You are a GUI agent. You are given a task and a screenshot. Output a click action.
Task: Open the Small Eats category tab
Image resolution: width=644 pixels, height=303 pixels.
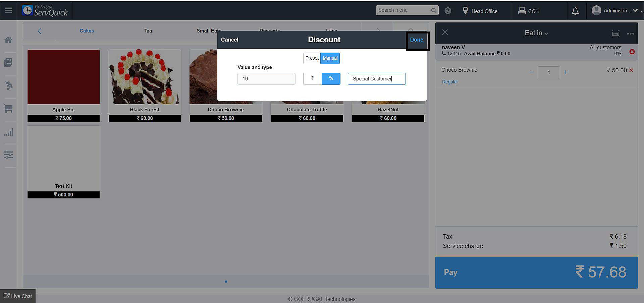[x=209, y=31]
